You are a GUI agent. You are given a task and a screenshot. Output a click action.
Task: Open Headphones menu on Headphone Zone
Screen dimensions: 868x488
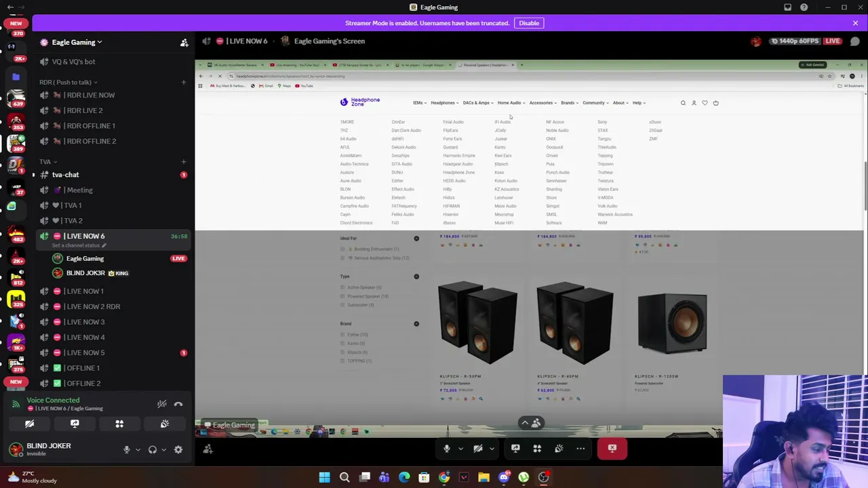(x=444, y=103)
